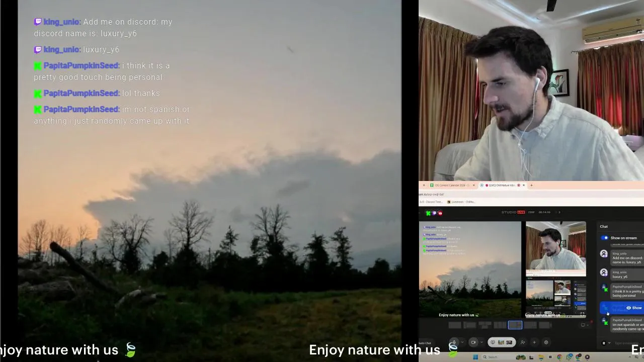The width and height of the screenshot is (644, 362).
Task: Invite a guest with the add-person icon
Action: click(x=523, y=342)
